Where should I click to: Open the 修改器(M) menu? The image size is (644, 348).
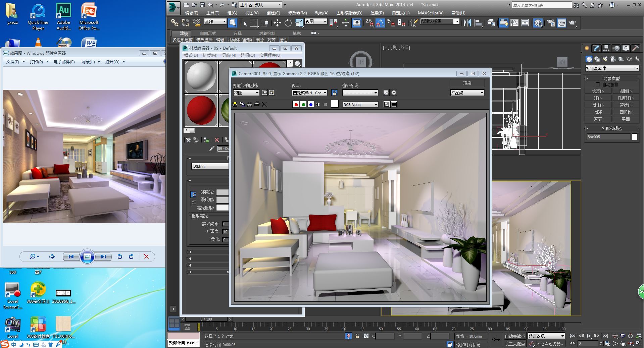click(x=297, y=13)
